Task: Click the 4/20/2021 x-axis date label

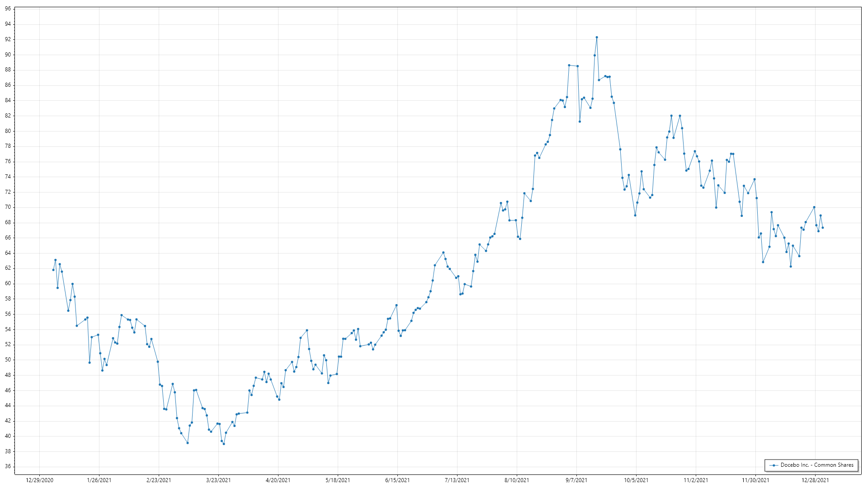Action: coord(278,480)
